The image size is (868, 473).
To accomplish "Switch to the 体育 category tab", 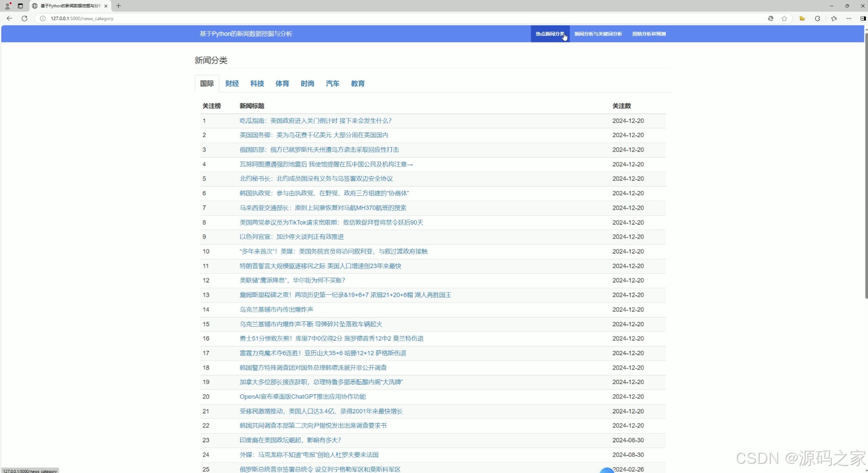I will tap(282, 83).
